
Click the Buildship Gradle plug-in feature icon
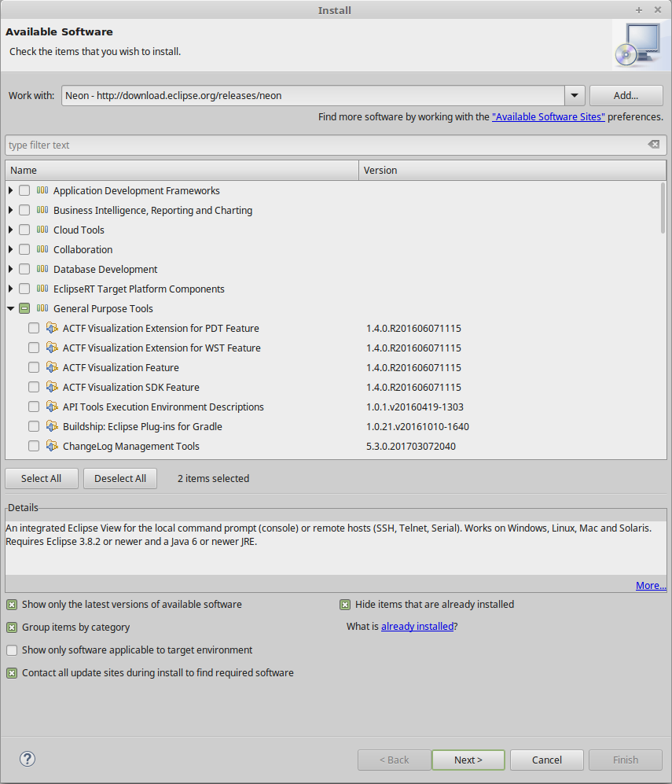click(x=52, y=426)
